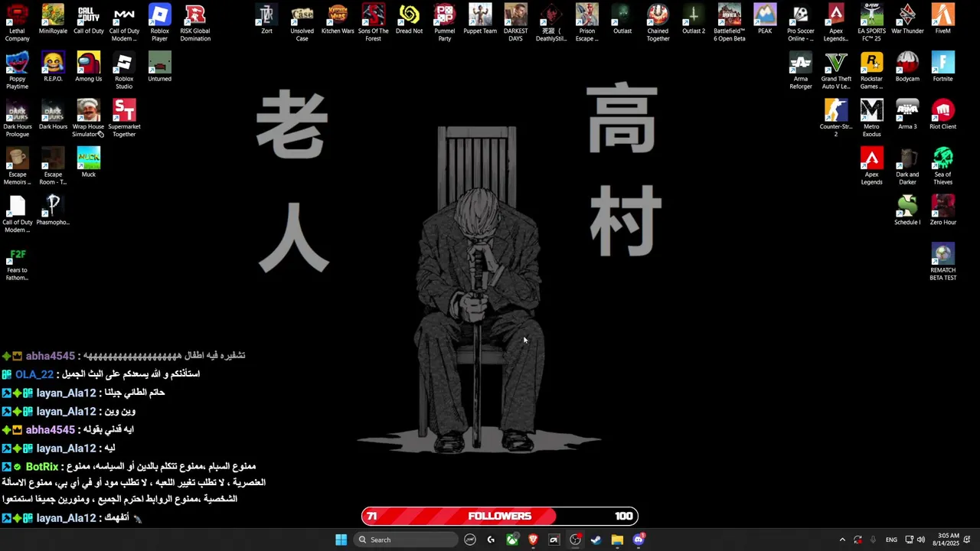Viewport: 980px width, 551px height.
Task: Open the Fears to Fathom shortcut
Action: coord(17,262)
